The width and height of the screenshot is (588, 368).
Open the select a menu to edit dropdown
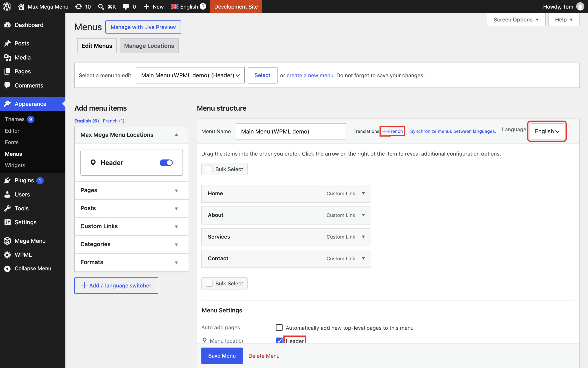(190, 75)
